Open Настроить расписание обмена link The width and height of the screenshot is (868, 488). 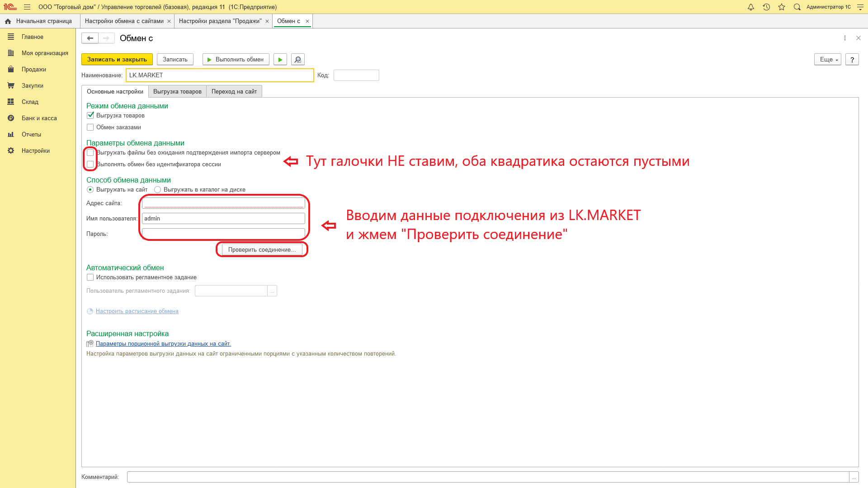click(x=137, y=311)
